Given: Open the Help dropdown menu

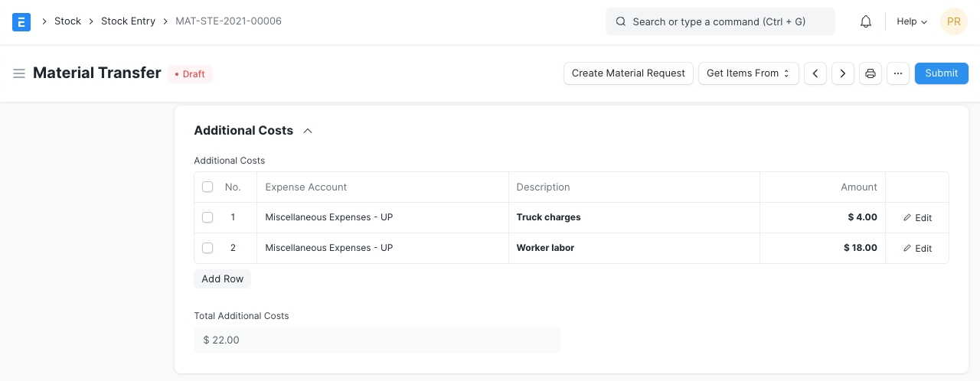Looking at the screenshot, I should coord(911,21).
